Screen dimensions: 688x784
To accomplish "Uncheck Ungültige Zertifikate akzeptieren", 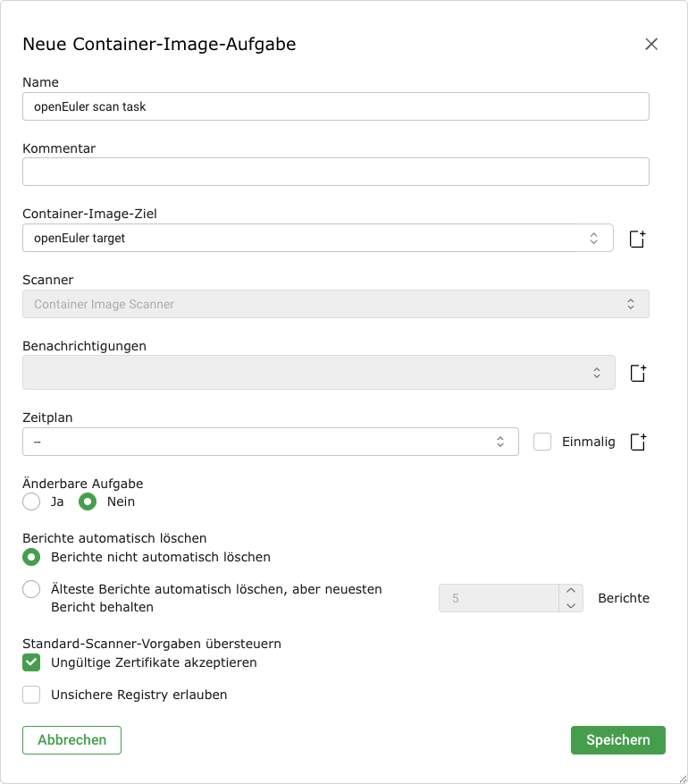I will click(31, 662).
